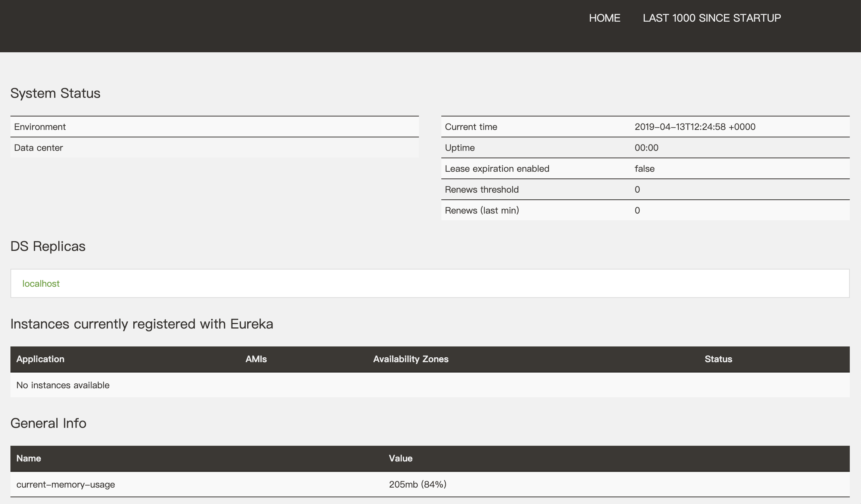Click the System Status heading

55,93
